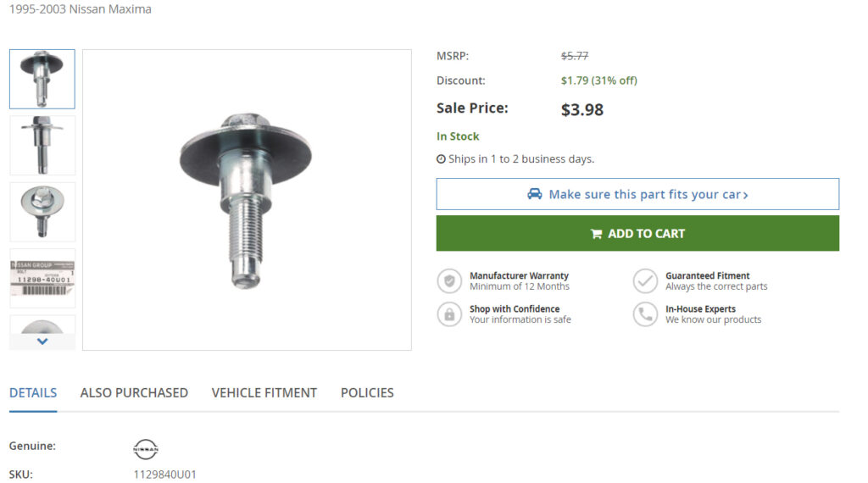Open the Details tab

(x=33, y=393)
